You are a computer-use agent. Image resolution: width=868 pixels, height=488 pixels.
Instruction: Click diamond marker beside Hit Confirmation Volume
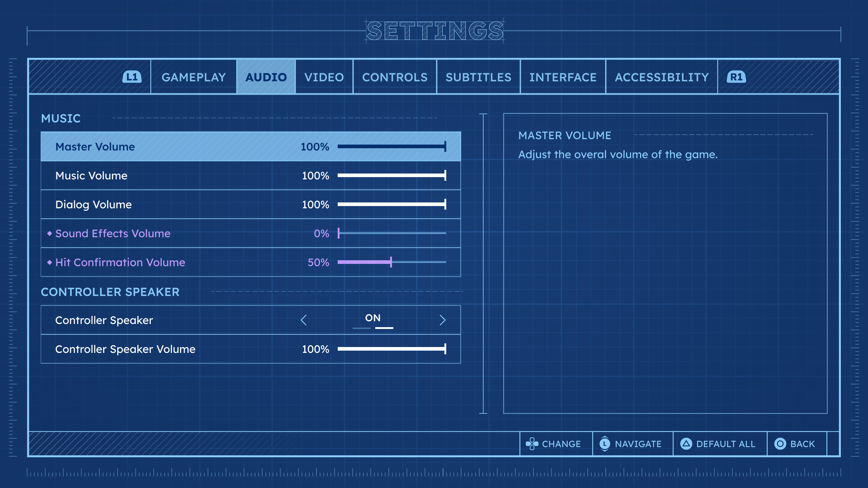pos(50,262)
